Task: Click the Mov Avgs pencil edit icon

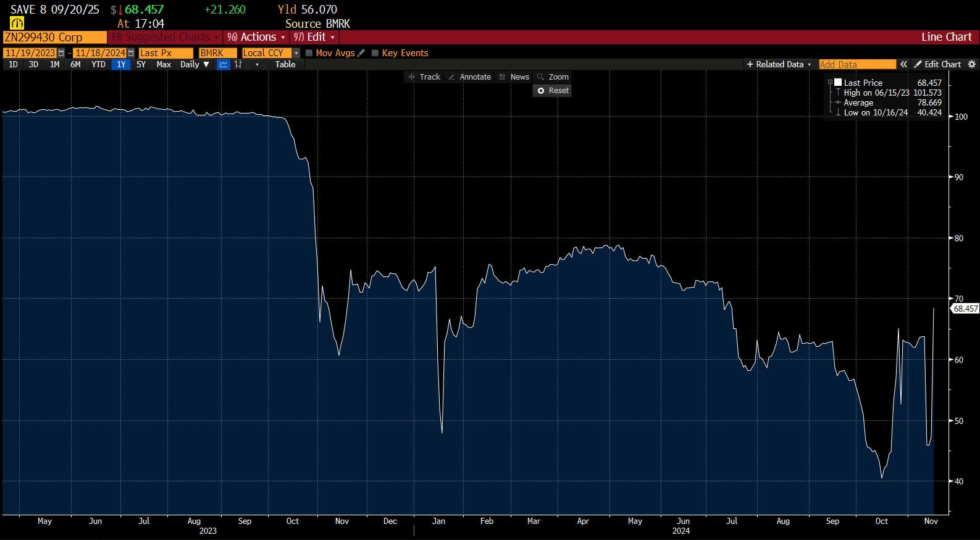Action: pyautogui.click(x=361, y=53)
